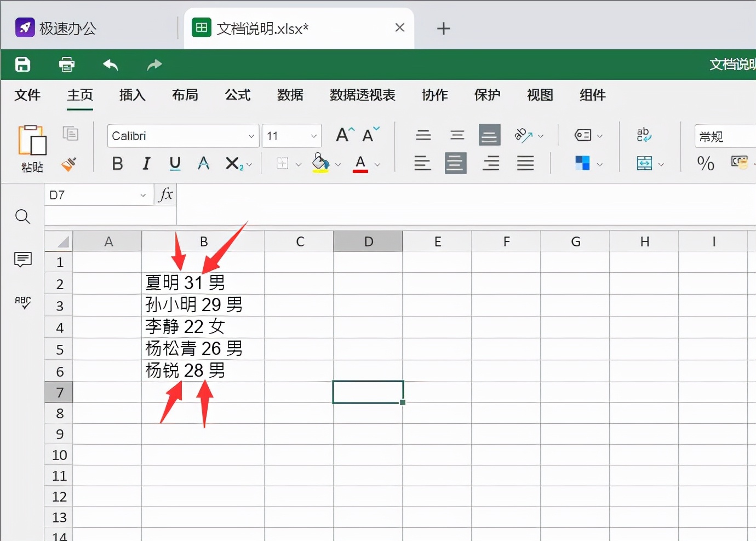
Task: Click the 粘贴 paste button
Action: click(x=32, y=148)
